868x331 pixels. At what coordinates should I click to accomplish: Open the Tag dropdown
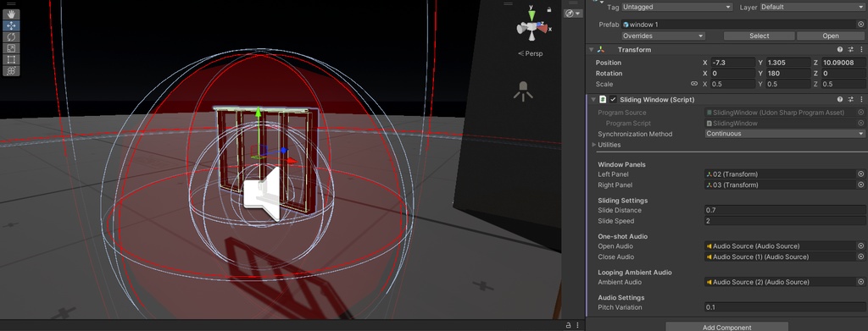pos(677,7)
